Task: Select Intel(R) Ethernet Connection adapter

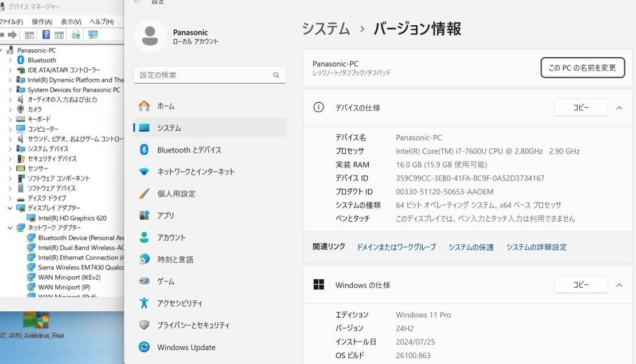Action: coord(81,258)
